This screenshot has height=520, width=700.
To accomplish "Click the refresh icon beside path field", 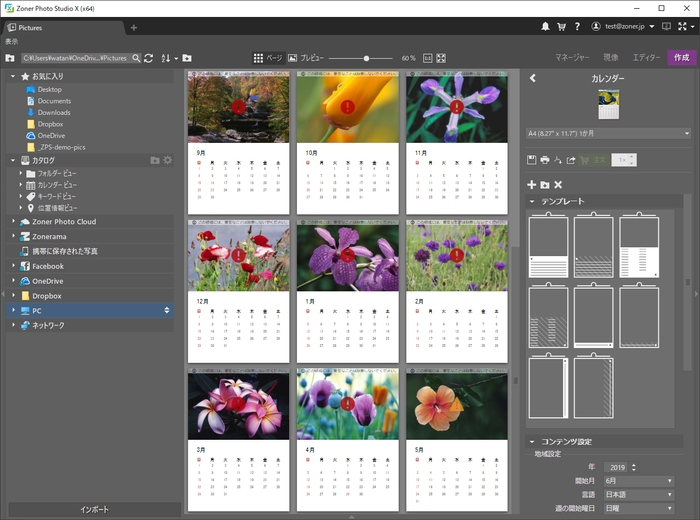I will [x=149, y=58].
